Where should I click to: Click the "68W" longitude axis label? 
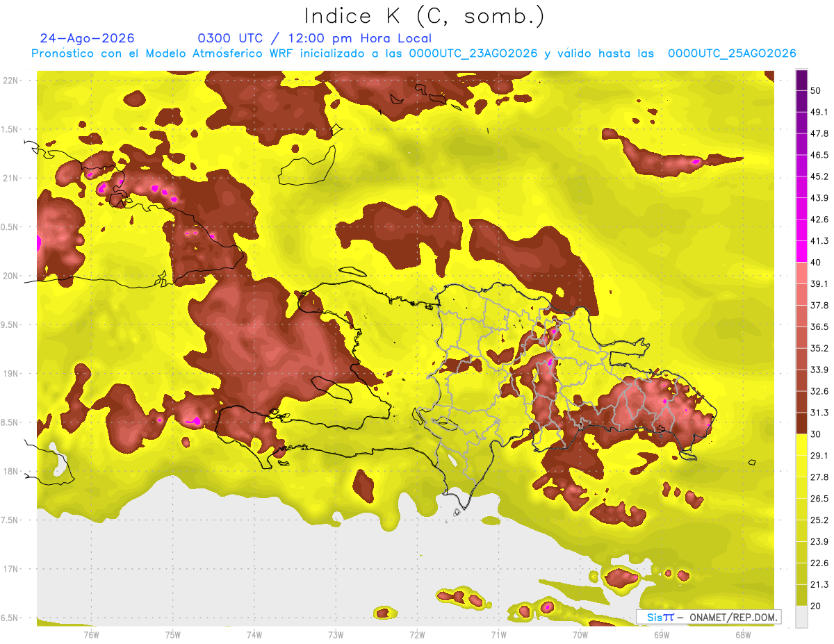pyautogui.click(x=743, y=634)
